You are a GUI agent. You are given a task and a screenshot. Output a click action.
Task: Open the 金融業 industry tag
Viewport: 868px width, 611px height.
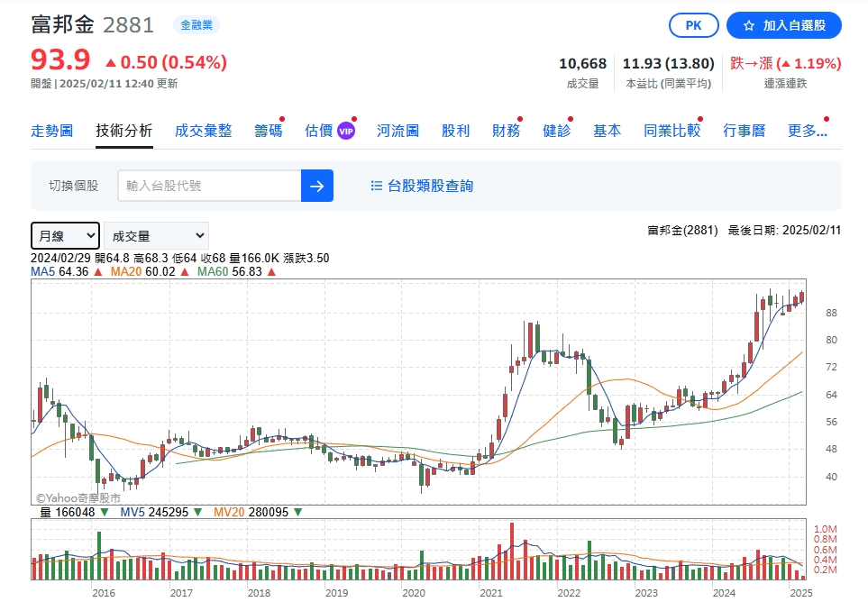(196, 25)
